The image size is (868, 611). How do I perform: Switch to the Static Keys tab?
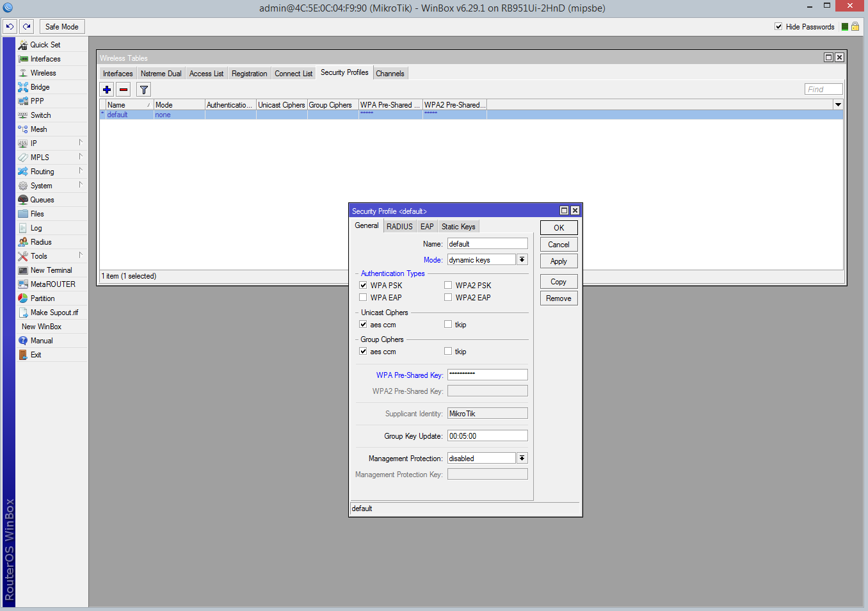[x=458, y=227]
